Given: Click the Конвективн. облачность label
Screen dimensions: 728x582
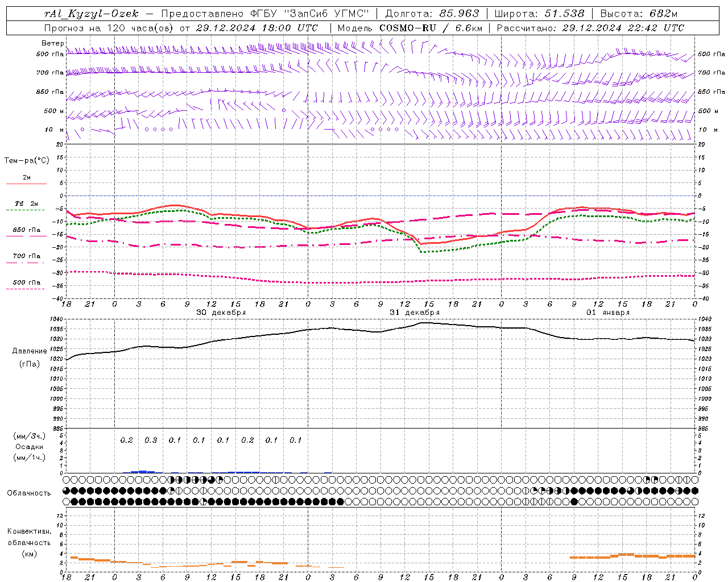Looking at the screenshot, I should tap(29, 537).
